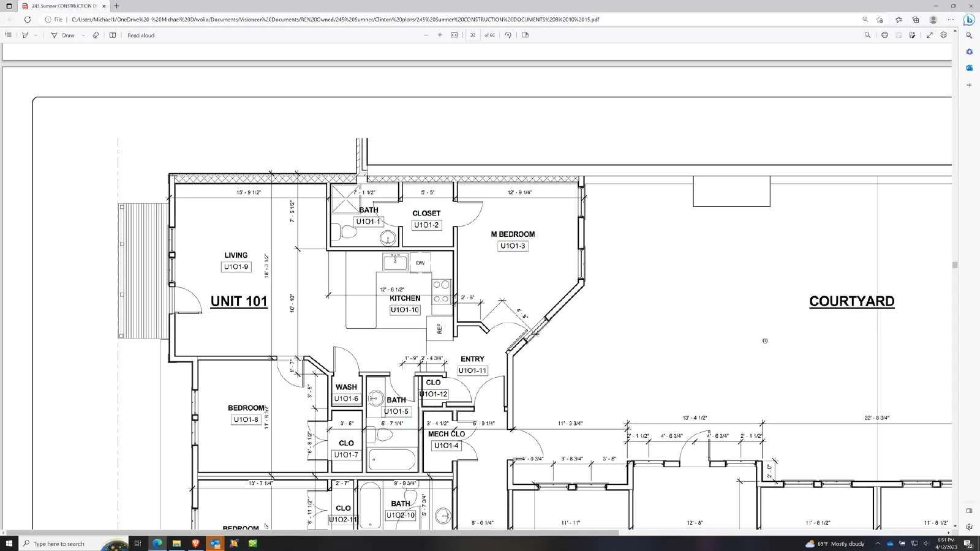The image size is (980, 551).
Task: Switch the page view layout
Action: (x=526, y=35)
